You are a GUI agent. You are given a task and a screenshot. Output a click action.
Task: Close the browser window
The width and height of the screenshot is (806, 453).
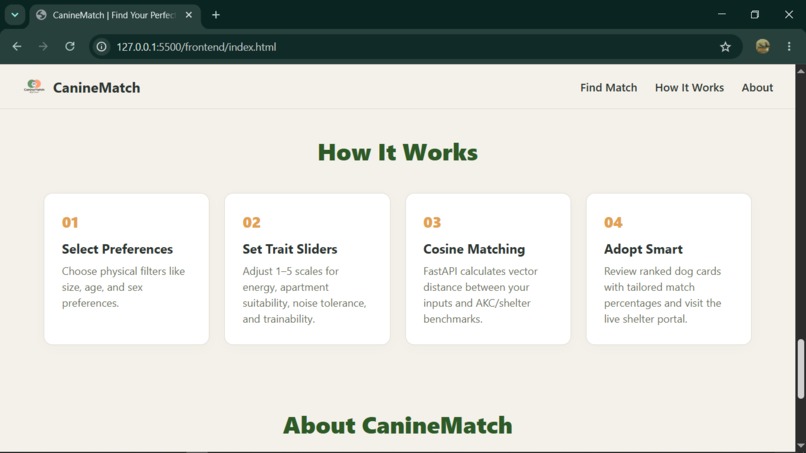[x=789, y=14]
